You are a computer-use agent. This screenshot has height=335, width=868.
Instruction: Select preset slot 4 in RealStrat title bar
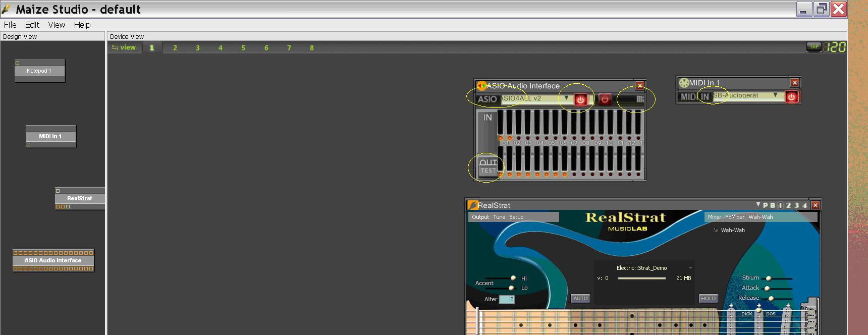(x=804, y=205)
